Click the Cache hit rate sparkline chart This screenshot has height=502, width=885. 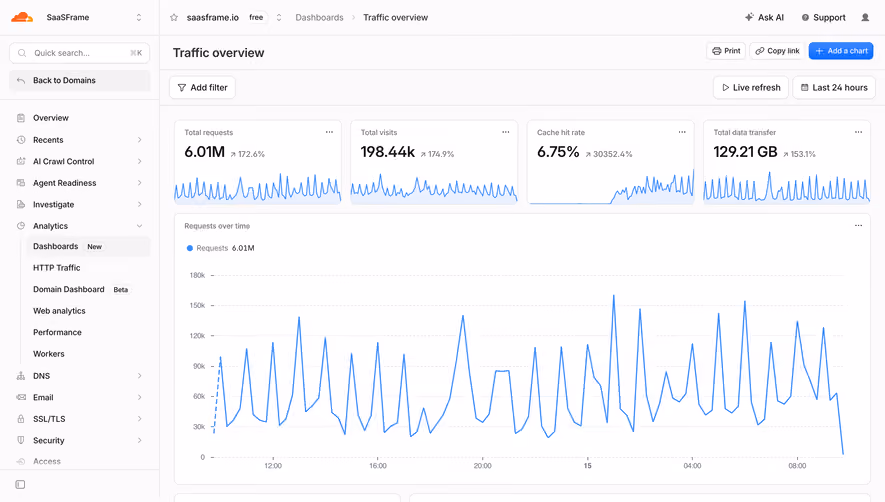[611, 187]
